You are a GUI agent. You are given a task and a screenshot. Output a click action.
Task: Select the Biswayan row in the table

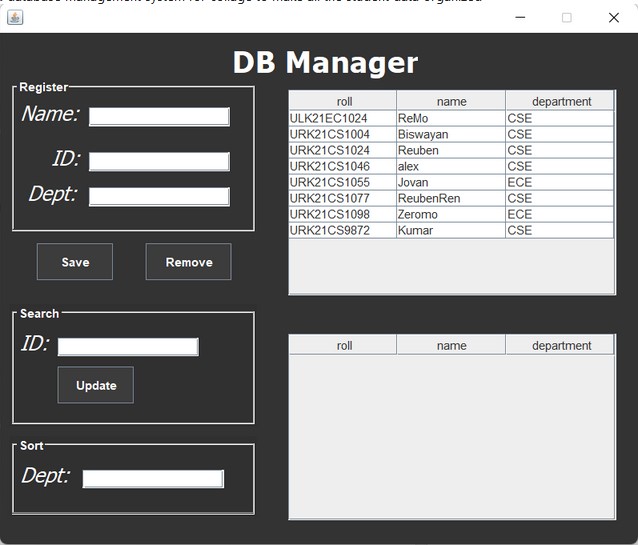tap(450, 134)
